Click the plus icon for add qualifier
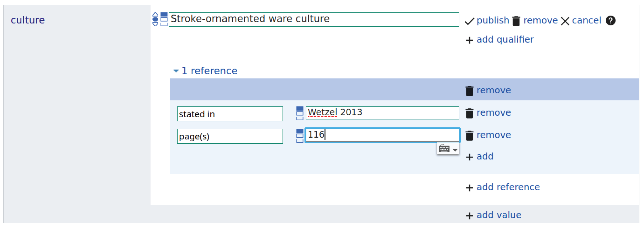Screen dimensions: 644x226 tap(469, 40)
